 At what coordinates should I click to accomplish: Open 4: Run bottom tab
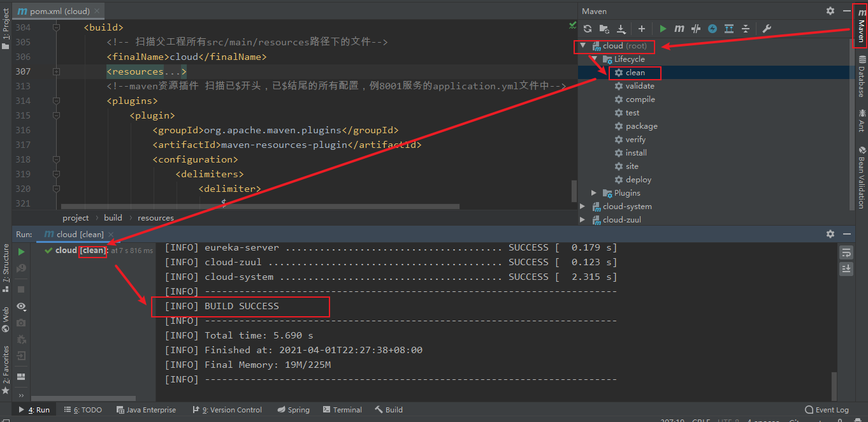click(x=34, y=410)
